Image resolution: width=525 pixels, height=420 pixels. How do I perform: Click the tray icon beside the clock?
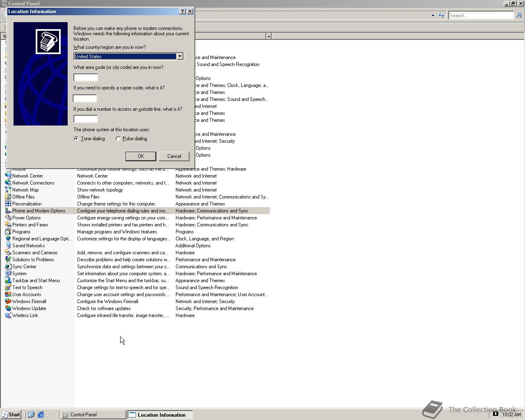pyautogui.click(x=495, y=414)
